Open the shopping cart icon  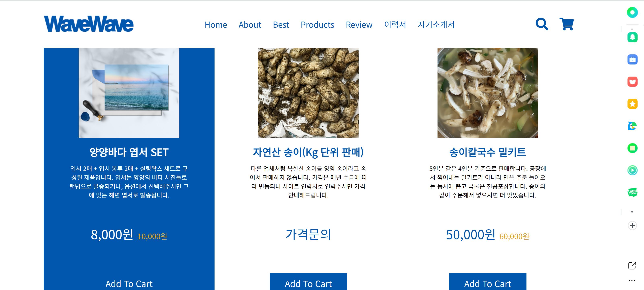click(567, 24)
